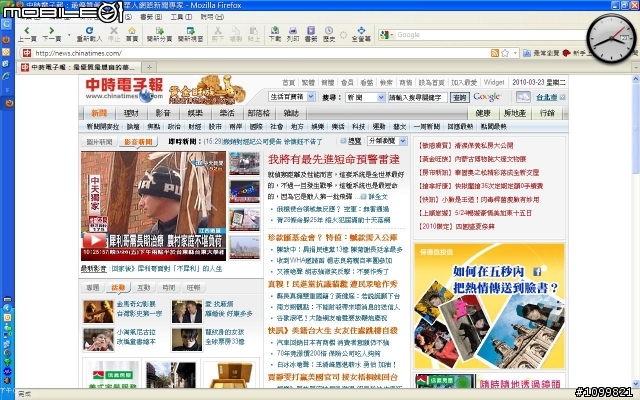
Task: Open the 繁體 link at page top
Action: [308, 82]
